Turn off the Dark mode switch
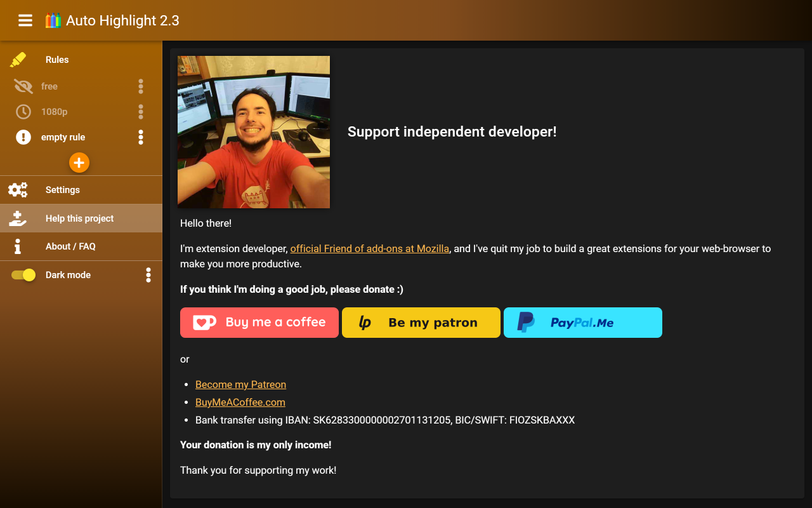Viewport: 812px width, 508px height. tap(23, 275)
